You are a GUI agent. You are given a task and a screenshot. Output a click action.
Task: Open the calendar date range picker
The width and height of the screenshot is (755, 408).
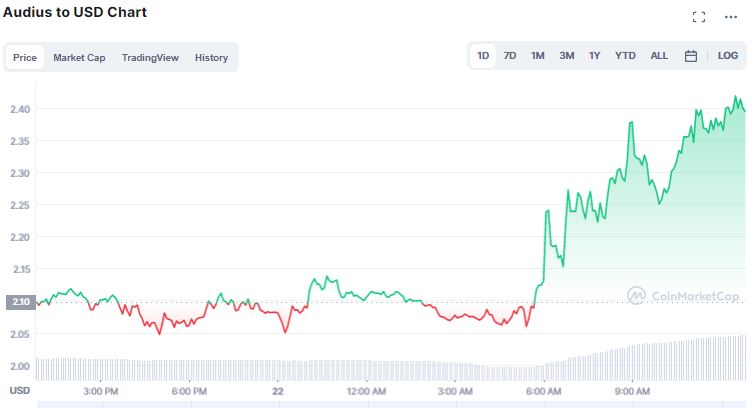tap(690, 56)
